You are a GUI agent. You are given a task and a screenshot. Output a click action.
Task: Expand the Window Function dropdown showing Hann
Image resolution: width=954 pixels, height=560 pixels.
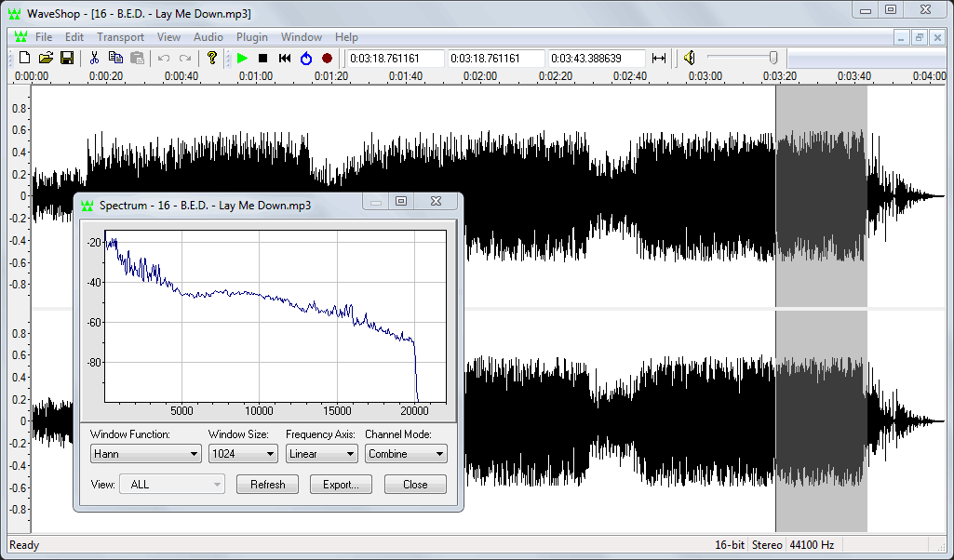[x=145, y=454]
